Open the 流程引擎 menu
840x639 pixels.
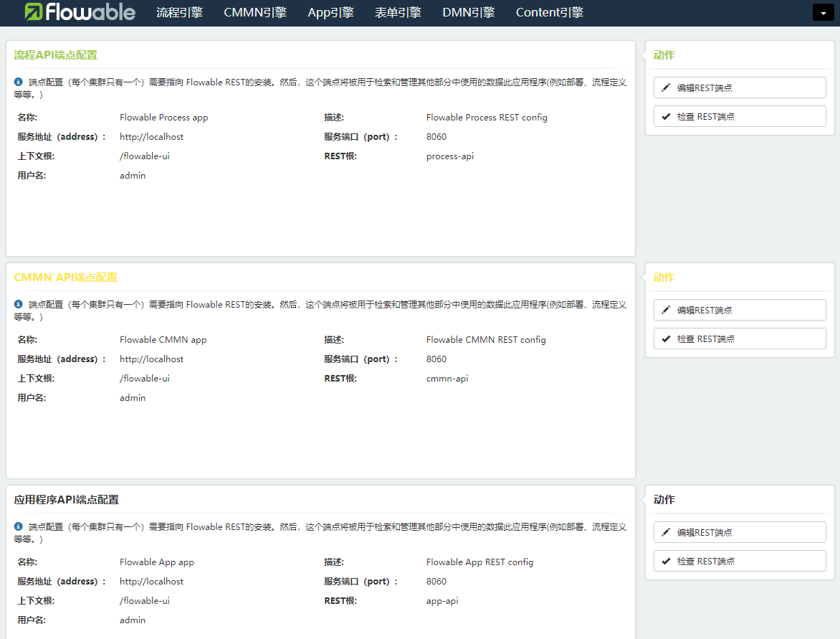179,12
